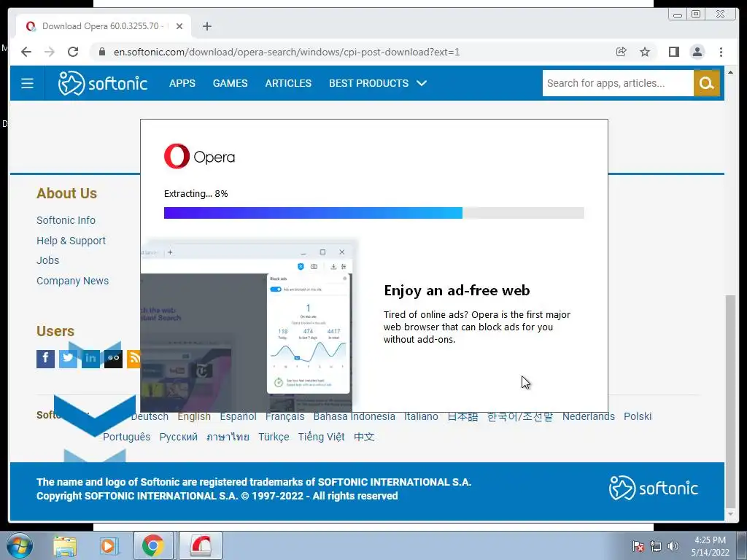The height and width of the screenshot is (560, 747).
Task: Switch language to Français
Action: pos(285,416)
